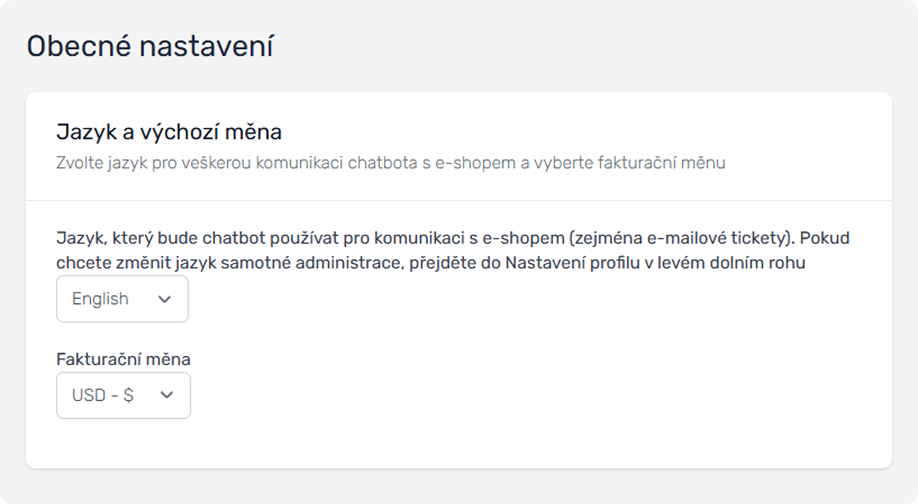Select the USD - $ text in the currency selector

[x=102, y=395]
